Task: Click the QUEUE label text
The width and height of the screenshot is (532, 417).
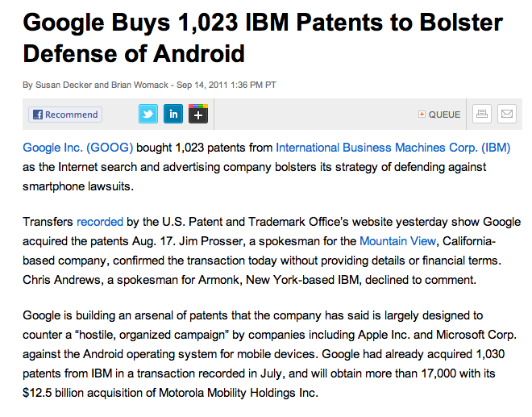Action: [x=444, y=115]
